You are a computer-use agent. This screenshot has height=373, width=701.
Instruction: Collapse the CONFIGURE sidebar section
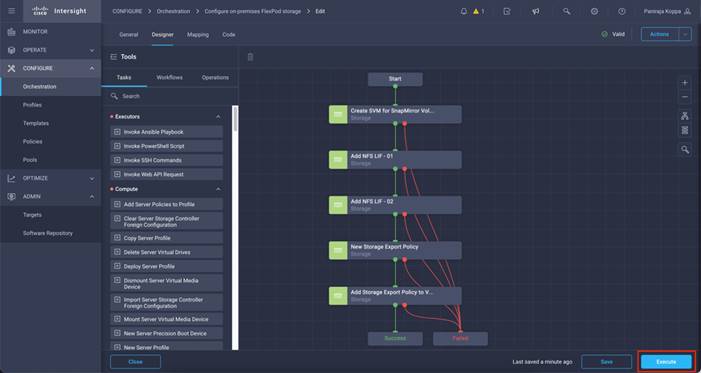pyautogui.click(x=92, y=68)
